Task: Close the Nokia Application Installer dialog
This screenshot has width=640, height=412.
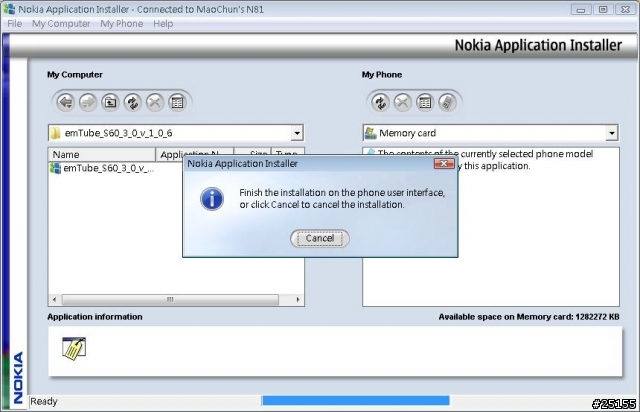Action: (444, 164)
